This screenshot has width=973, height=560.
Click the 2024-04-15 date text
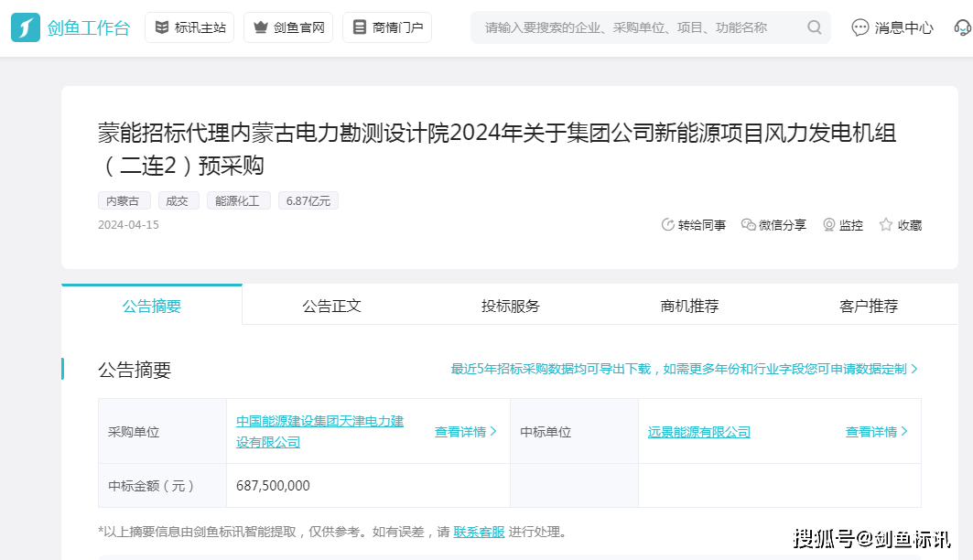pyautogui.click(x=128, y=225)
